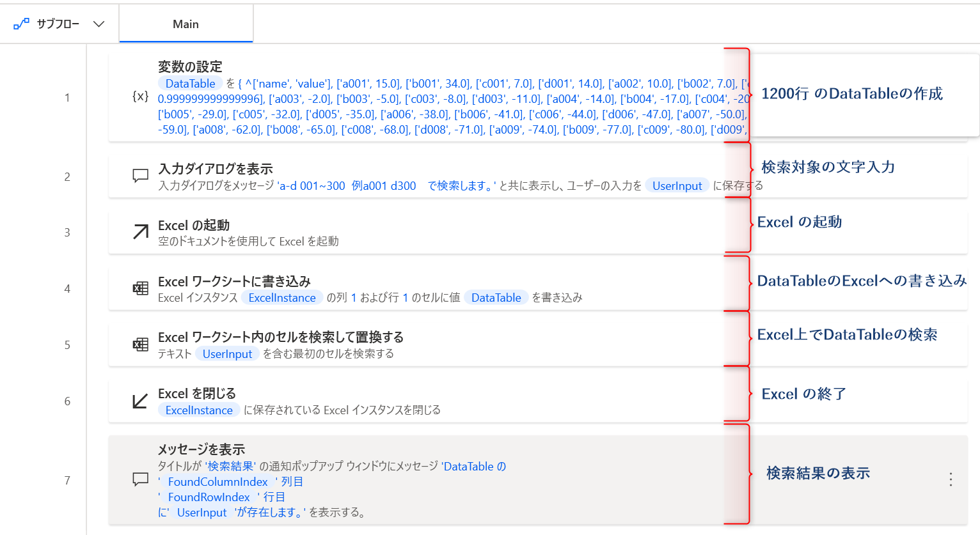Click the '検索結果' title text in step 7
This screenshot has height=535, width=980.
coord(230,467)
